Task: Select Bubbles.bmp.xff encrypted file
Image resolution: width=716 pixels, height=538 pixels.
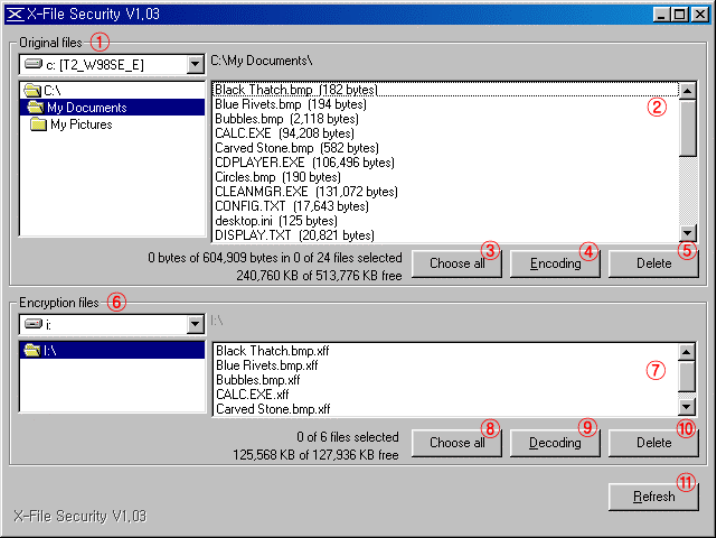Action: 446,380
